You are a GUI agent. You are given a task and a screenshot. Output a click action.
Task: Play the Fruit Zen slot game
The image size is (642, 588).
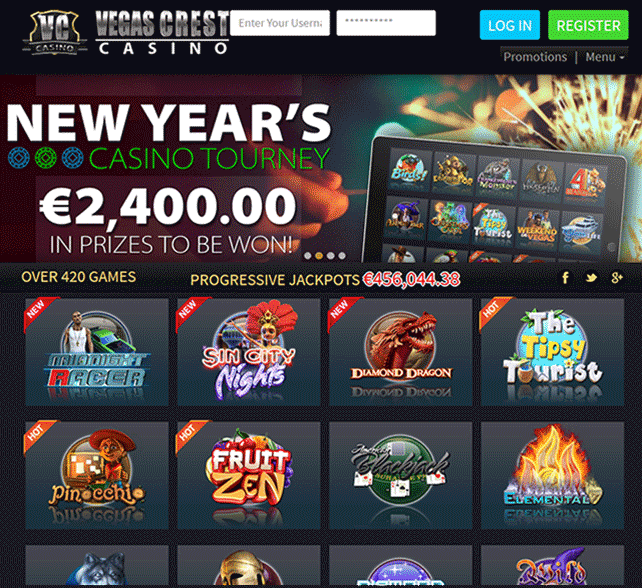(x=249, y=475)
